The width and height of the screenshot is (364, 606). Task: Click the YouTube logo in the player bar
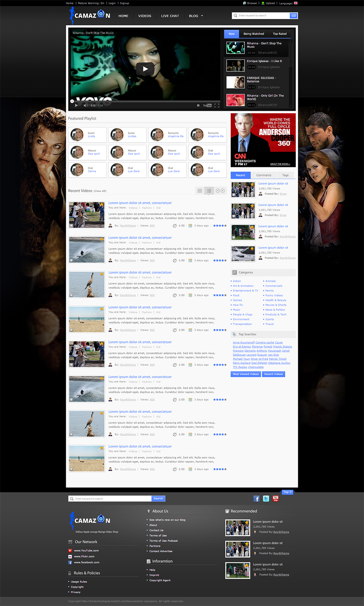[x=207, y=105]
